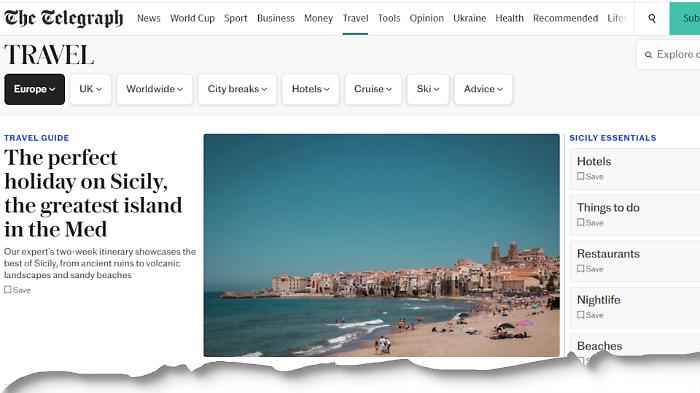Expand the Europe dropdown

(34, 89)
